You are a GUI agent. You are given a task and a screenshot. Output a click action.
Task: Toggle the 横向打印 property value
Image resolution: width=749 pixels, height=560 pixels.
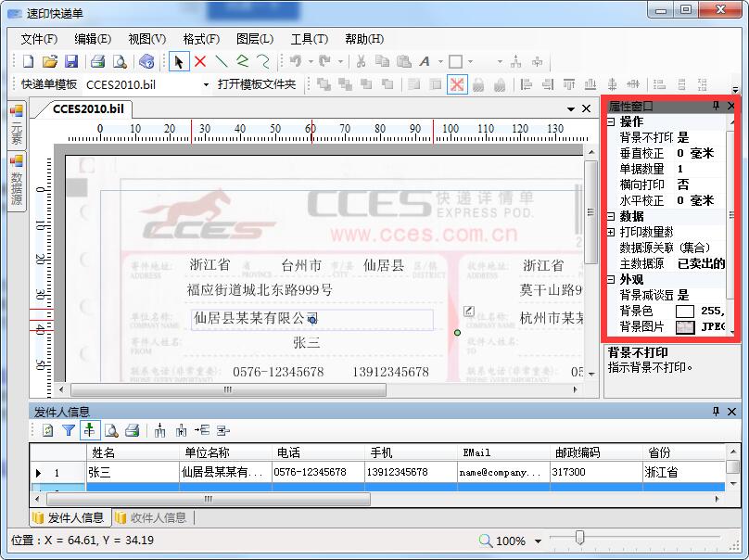tap(683, 185)
